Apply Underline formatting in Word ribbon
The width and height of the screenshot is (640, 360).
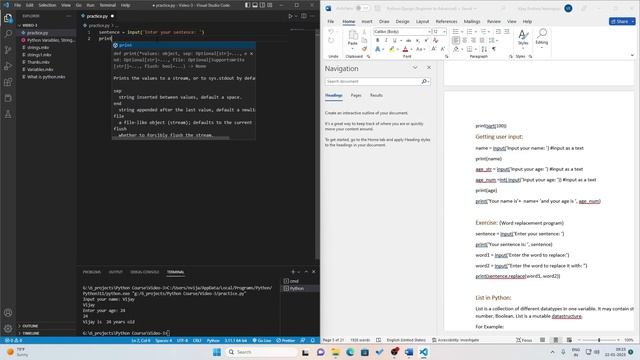click(394, 40)
